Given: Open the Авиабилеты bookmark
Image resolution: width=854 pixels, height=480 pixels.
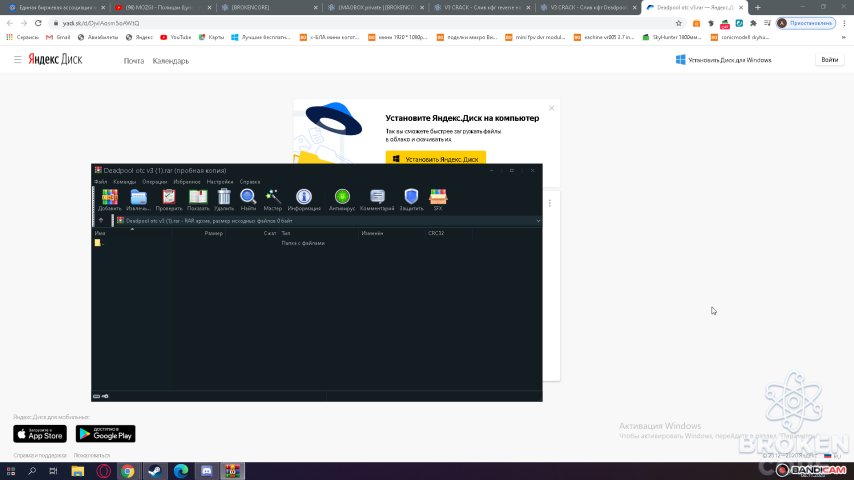Looking at the screenshot, I should click(x=98, y=37).
